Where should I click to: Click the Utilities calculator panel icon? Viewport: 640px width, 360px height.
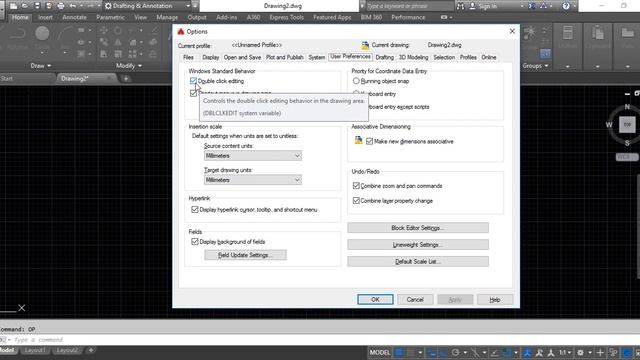point(567,33)
